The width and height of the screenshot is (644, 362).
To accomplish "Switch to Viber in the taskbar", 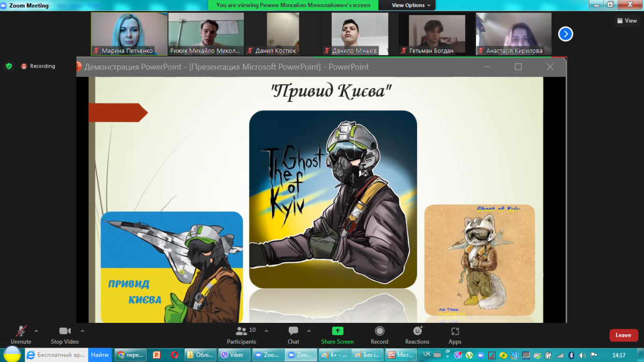I will click(x=233, y=355).
